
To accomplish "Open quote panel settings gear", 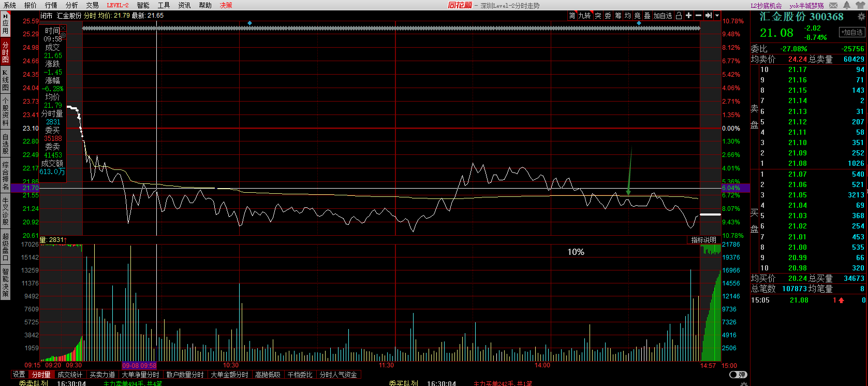I will click(861, 17).
